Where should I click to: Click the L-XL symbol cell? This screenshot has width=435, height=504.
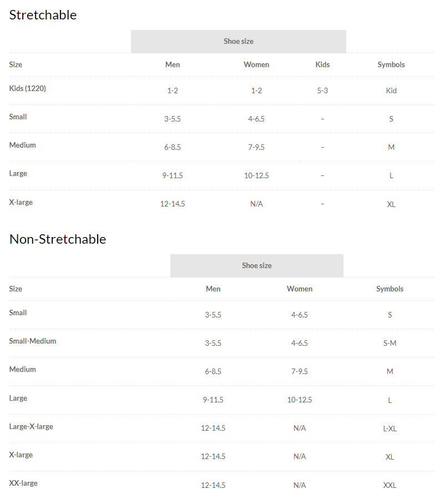pyautogui.click(x=390, y=429)
